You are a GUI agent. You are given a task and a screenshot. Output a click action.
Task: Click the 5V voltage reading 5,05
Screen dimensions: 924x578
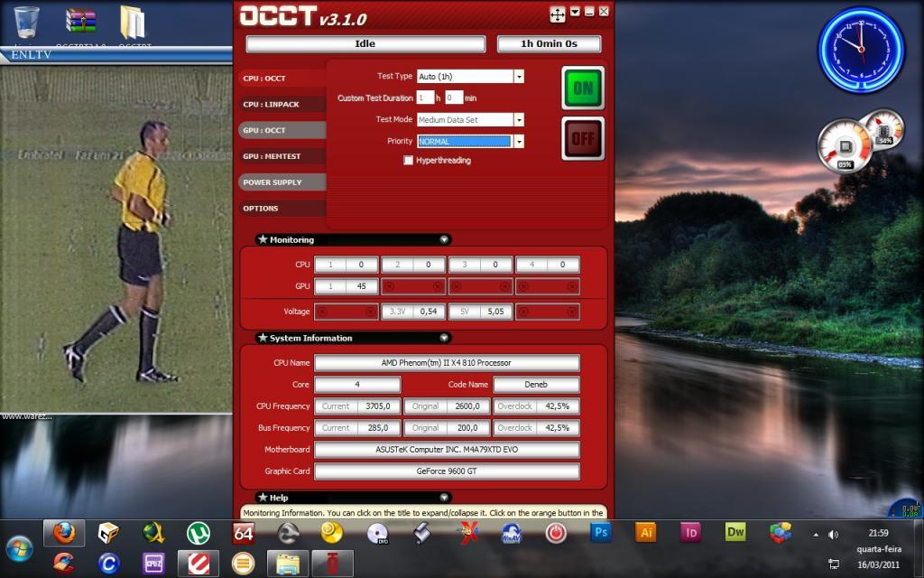pyautogui.click(x=495, y=312)
